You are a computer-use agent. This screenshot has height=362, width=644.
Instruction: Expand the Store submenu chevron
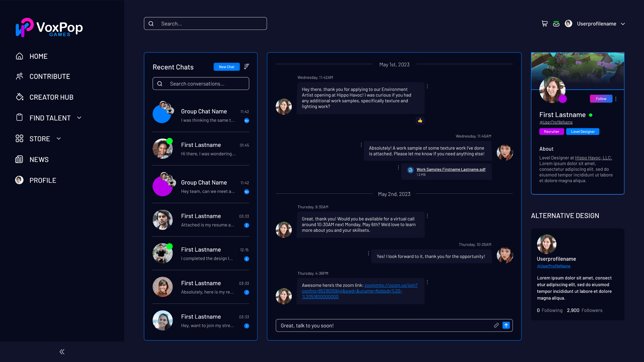(x=59, y=138)
